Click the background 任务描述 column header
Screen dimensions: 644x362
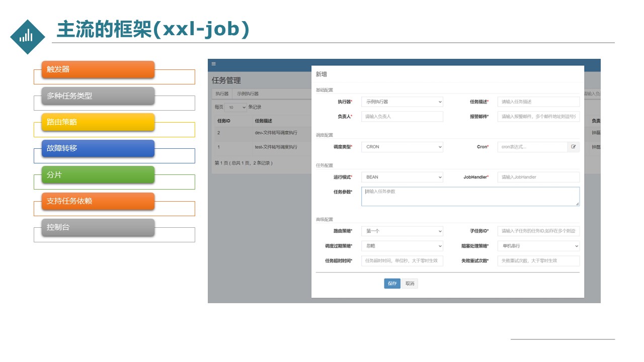(x=263, y=121)
